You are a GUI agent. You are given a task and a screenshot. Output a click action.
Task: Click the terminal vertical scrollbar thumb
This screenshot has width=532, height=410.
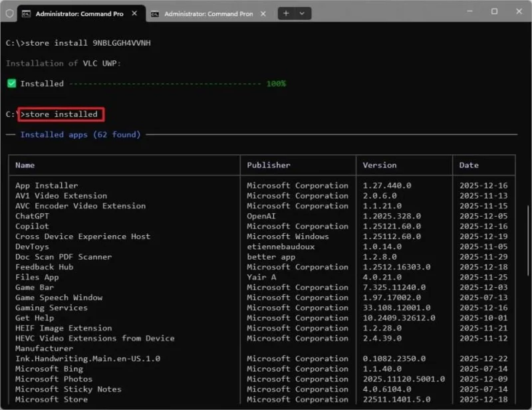[528, 241]
